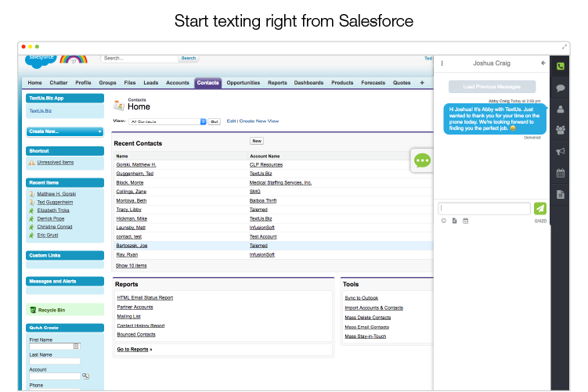Click the Contacts Home folder icon
The height and width of the screenshot is (392, 588).
point(119,106)
